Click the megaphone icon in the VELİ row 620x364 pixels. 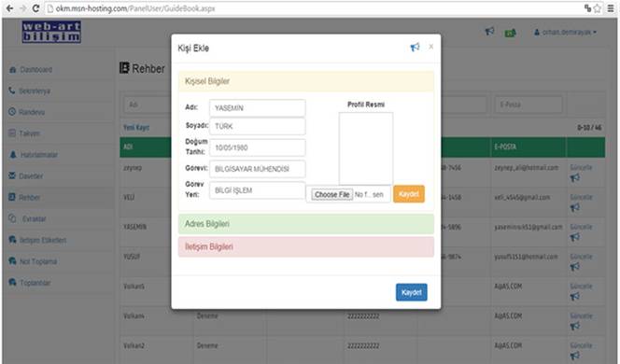pyautogui.click(x=575, y=207)
